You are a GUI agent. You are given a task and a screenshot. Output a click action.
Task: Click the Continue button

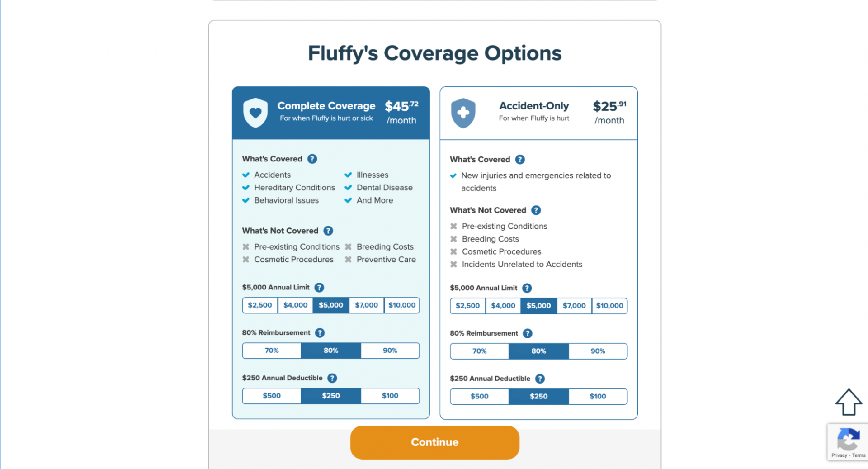434,442
